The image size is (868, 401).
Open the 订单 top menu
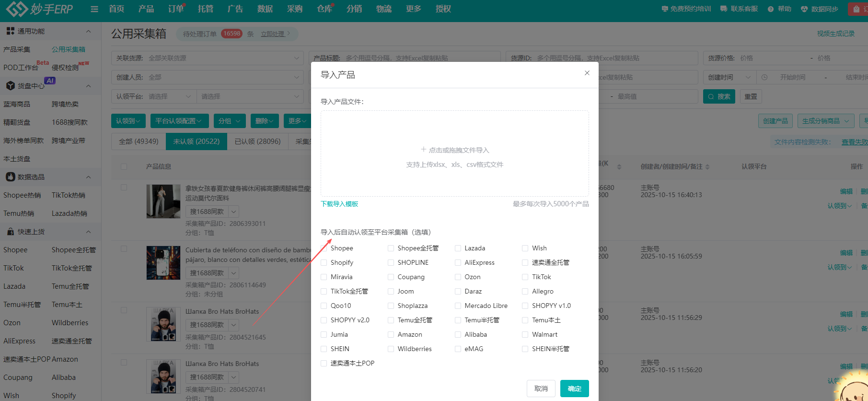click(176, 9)
